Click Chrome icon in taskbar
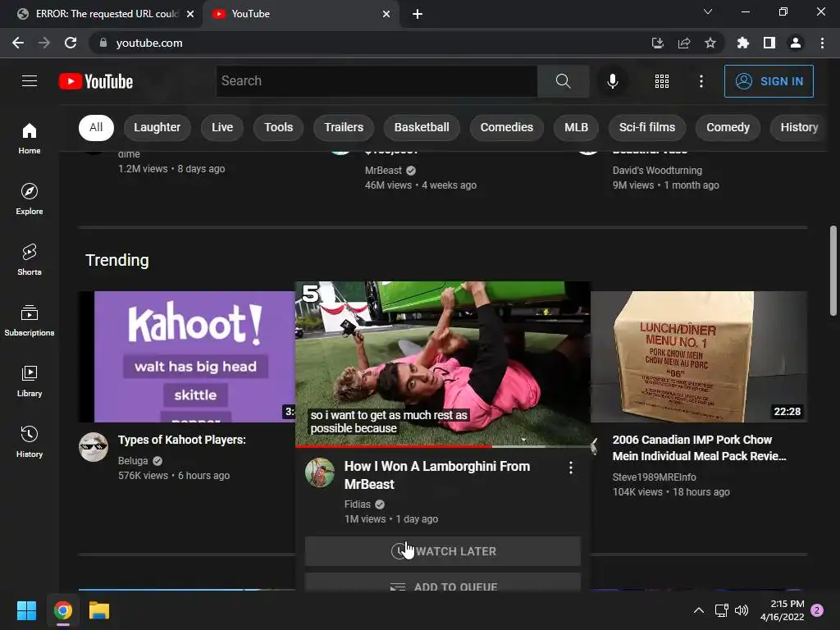The width and height of the screenshot is (840, 630). point(62,610)
